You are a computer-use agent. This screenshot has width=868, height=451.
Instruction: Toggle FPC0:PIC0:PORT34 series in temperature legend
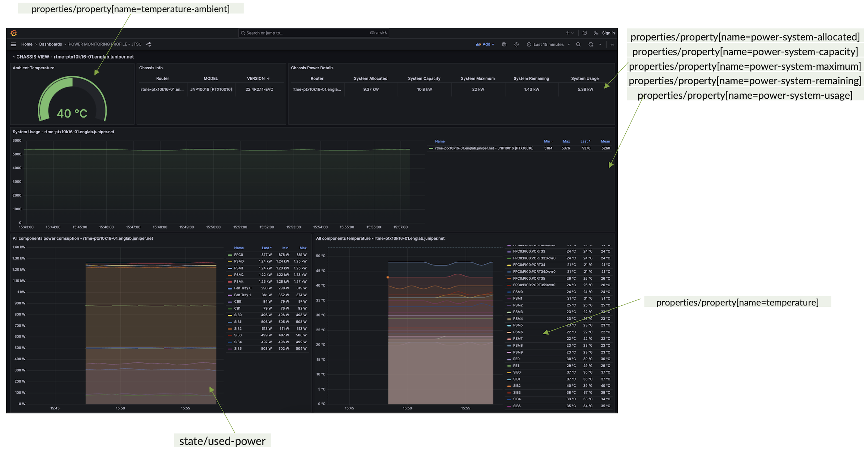click(529, 265)
